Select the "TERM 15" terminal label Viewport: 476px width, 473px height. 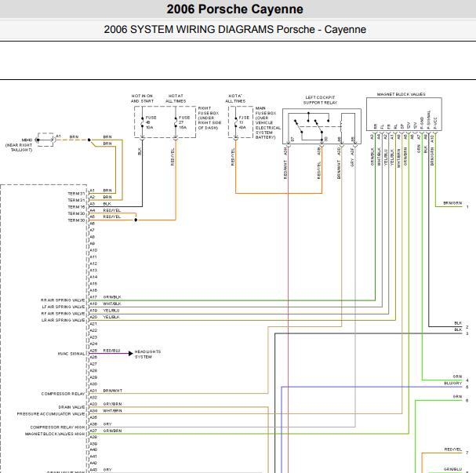pos(76,207)
